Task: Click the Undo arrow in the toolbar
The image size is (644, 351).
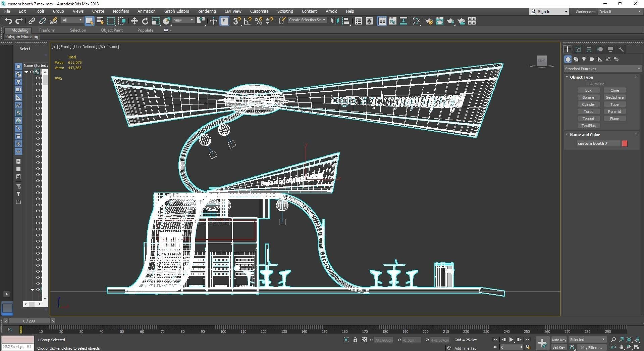Action: [8, 21]
